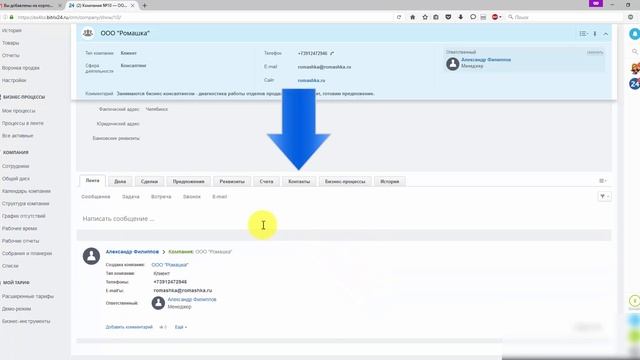Open Александр Филиппов link in card header
Screen dimensions: 640x360
tap(486, 60)
